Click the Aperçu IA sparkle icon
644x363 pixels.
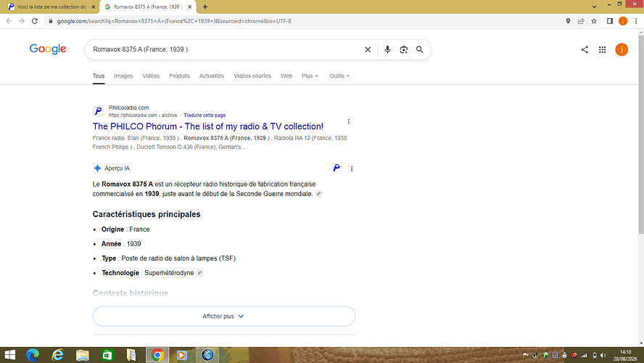tap(97, 168)
